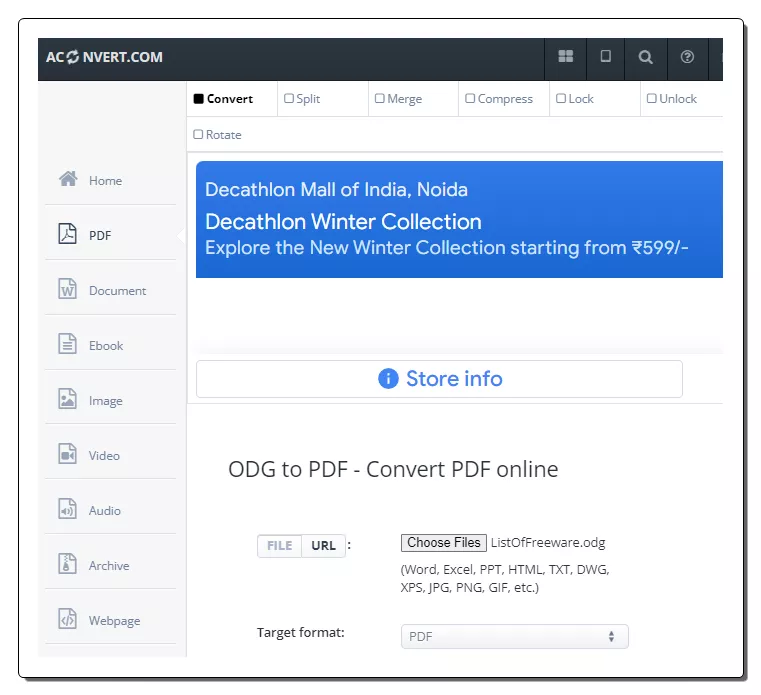Open Image converter label in sidebar
Image resolution: width=761 pixels, height=695 pixels.
coord(105,401)
